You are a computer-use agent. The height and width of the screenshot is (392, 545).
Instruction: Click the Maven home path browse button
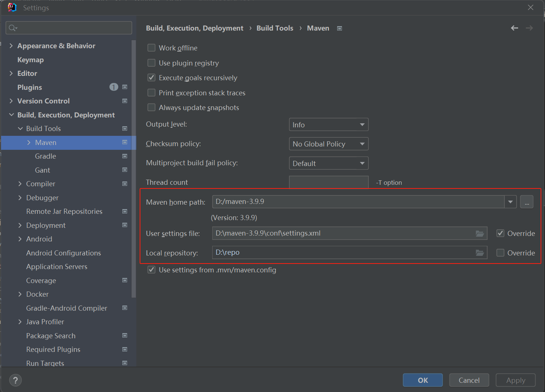point(527,202)
